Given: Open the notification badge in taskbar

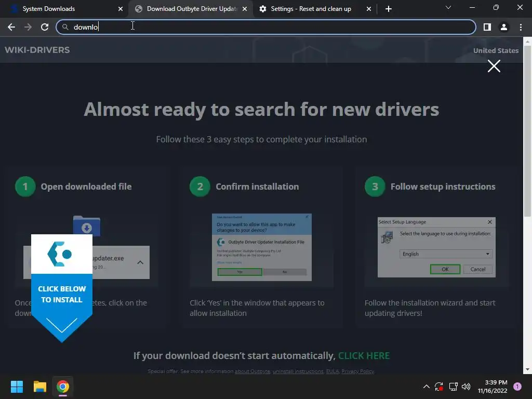Looking at the screenshot, I should pyautogui.click(x=517, y=387).
